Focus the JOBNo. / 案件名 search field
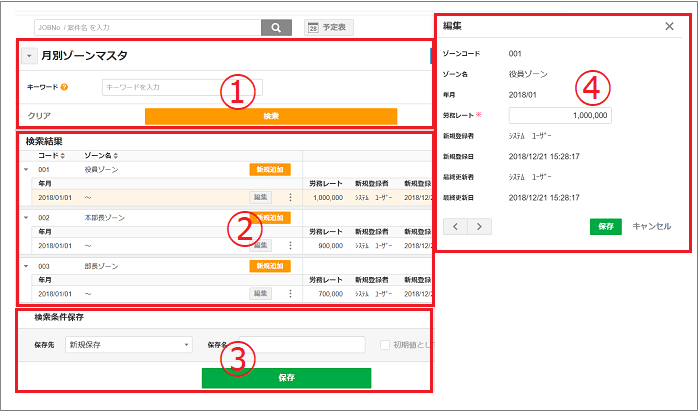This screenshot has width=700, height=414. point(148,28)
